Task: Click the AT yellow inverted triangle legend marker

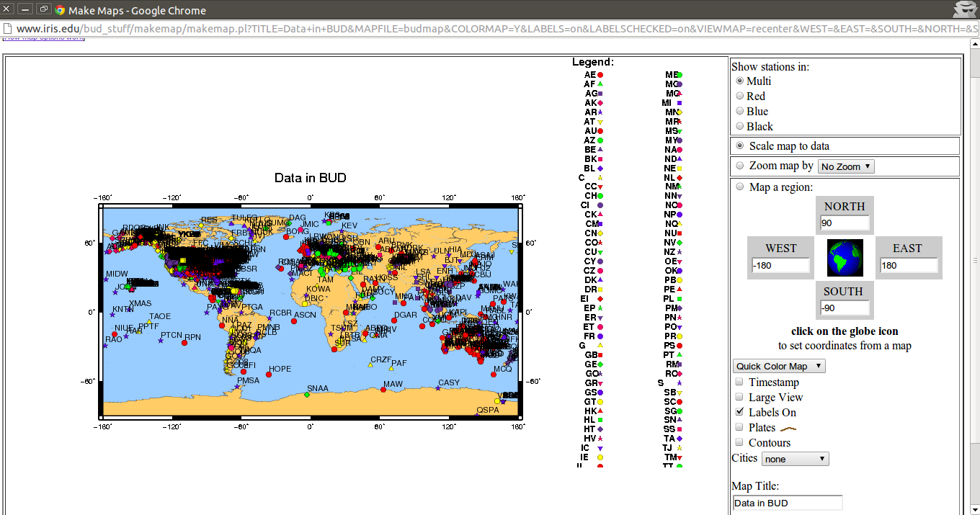Action: point(600,122)
